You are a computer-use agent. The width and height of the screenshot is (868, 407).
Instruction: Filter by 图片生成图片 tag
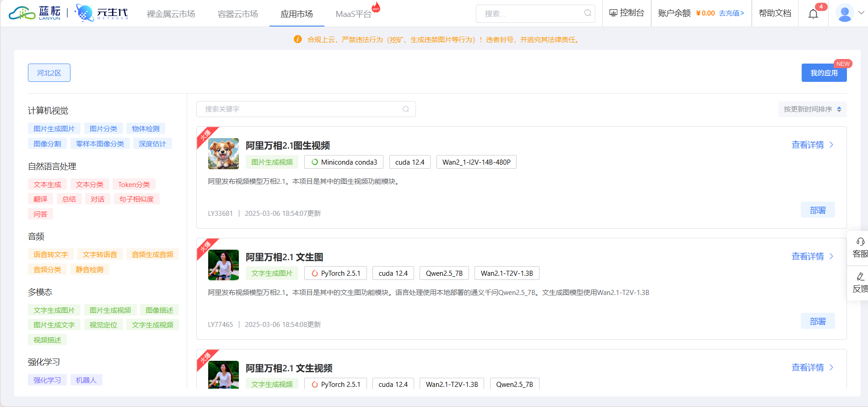(x=54, y=129)
